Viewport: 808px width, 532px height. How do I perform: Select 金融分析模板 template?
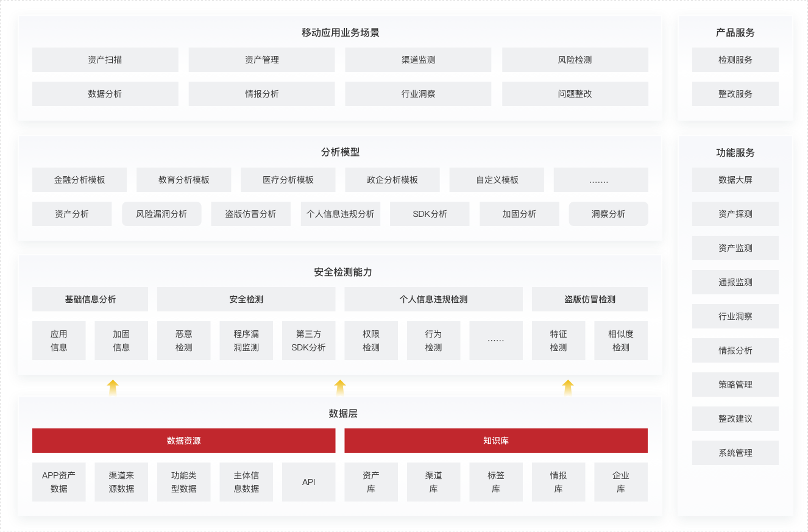(x=79, y=180)
